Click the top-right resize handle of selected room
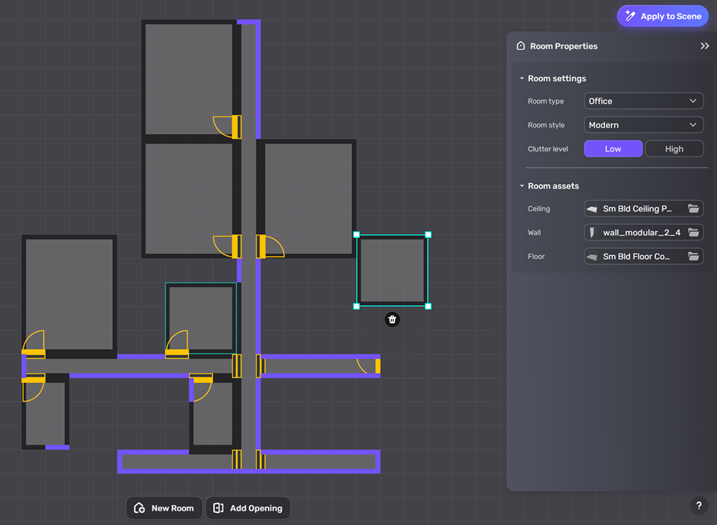The height and width of the screenshot is (525, 717). (x=428, y=235)
